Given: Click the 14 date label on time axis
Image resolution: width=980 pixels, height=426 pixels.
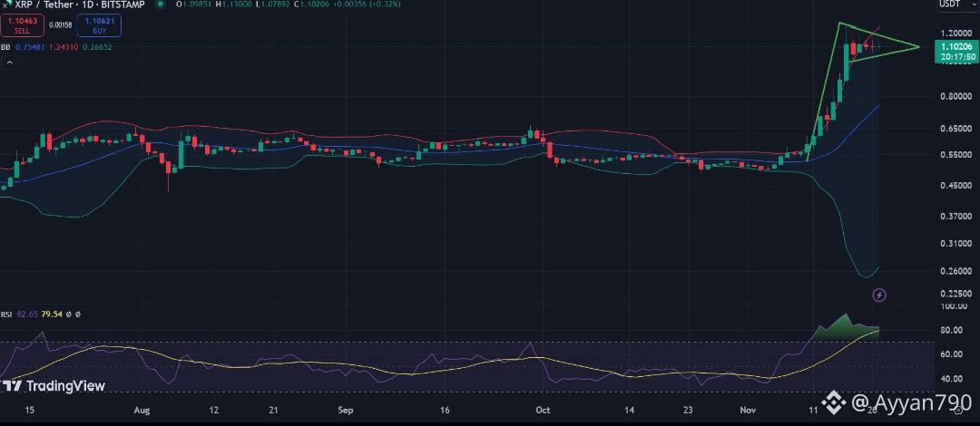Looking at the screenshot, I should click(630, 411).
